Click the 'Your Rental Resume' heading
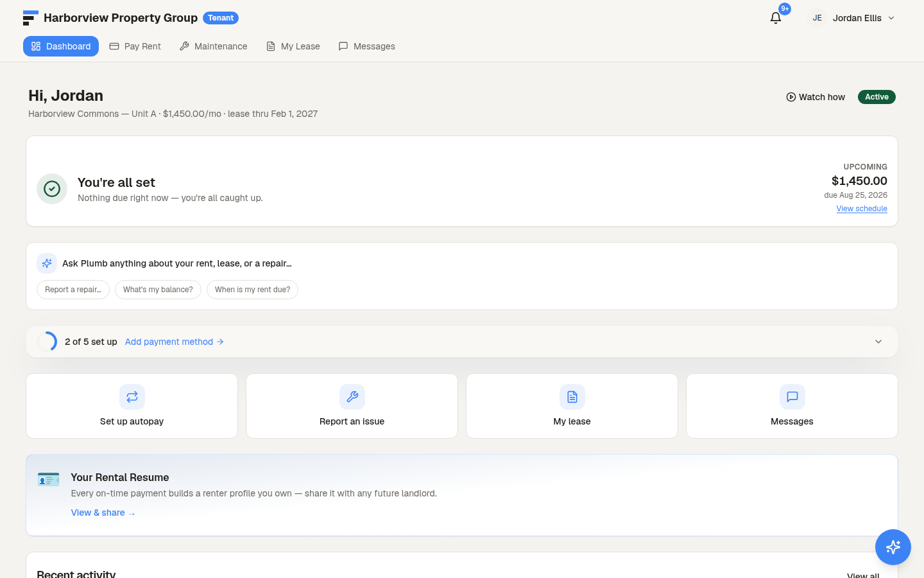The image size is (924, 578). click(120, 477)
